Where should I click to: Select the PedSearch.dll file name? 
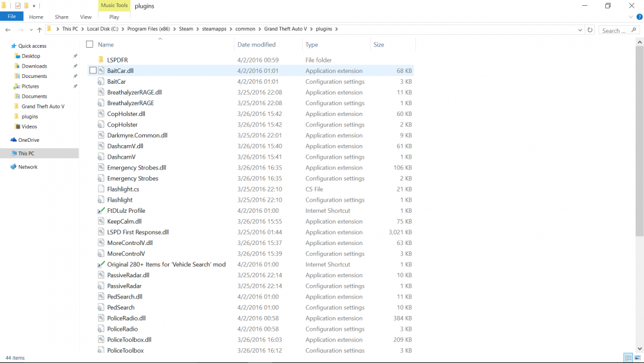(125, 297)
